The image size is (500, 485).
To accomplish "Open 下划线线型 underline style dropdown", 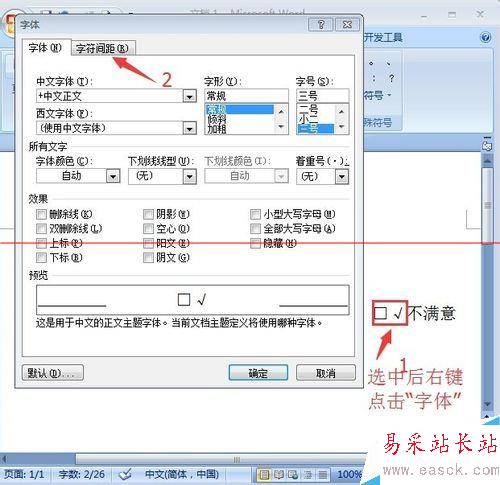I will [x=189, y=176].
